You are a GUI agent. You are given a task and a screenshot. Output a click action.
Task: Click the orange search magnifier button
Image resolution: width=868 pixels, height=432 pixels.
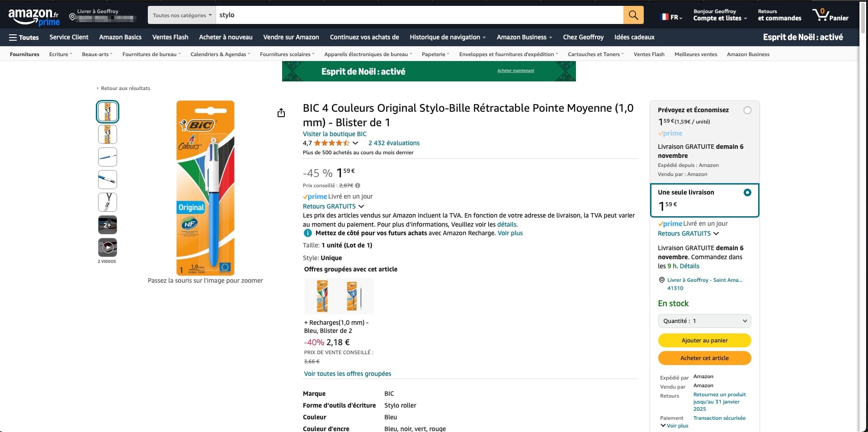pyautogui.click(x=633, y=15)
